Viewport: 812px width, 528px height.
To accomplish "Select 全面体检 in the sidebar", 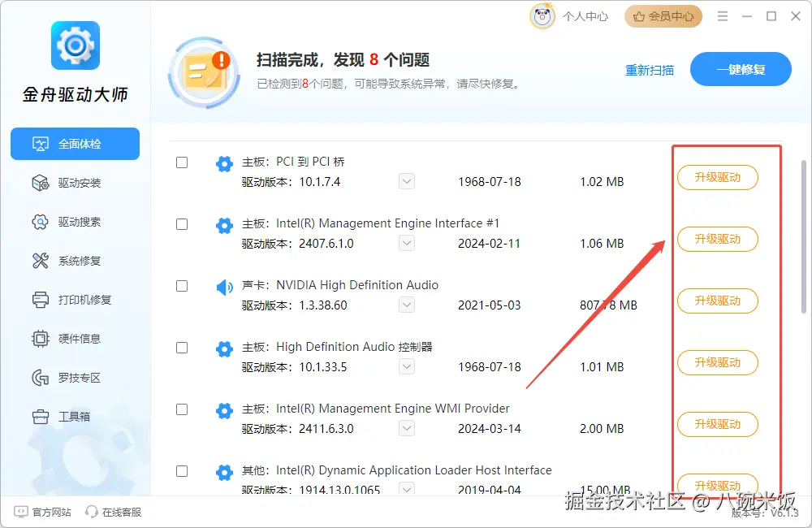I will click(x=75, y=144).
